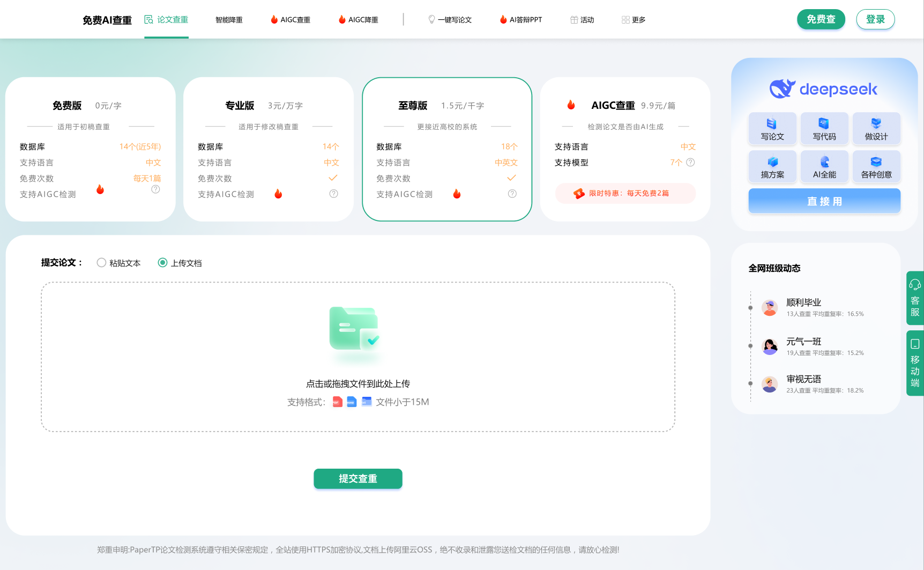Select the 写论文 tool icon in deepseek panel
The height and width of the screenshot is (570, 924).
point(772,129)
